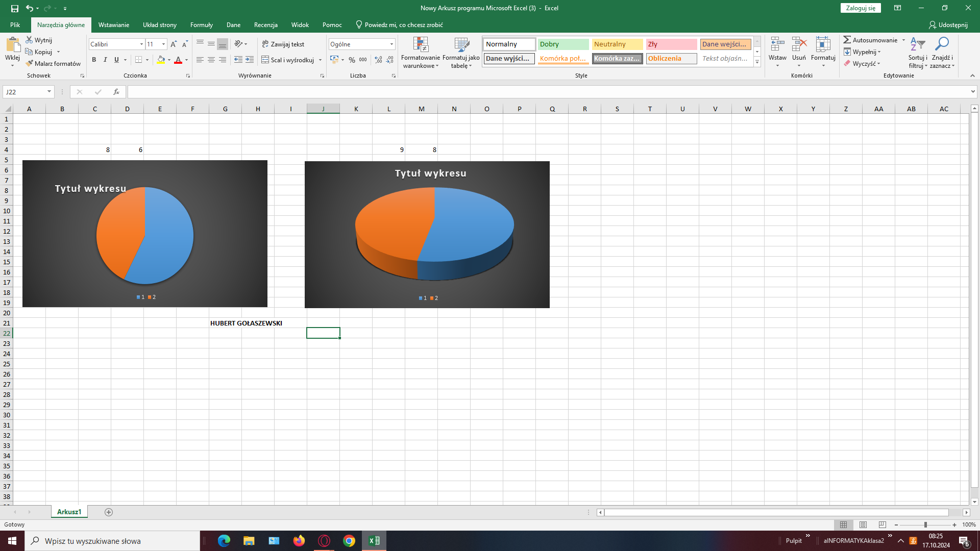Click the percent style icon

352,60
